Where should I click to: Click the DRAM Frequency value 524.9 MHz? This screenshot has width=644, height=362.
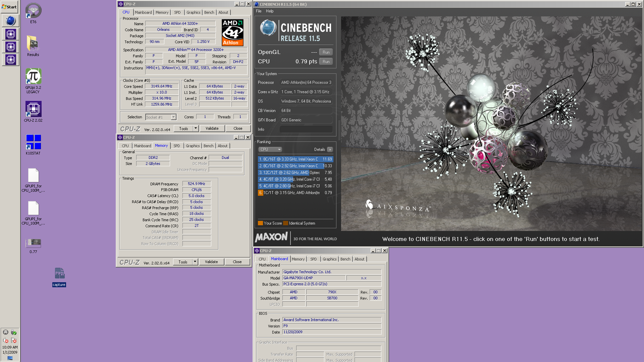click(197, 184)
